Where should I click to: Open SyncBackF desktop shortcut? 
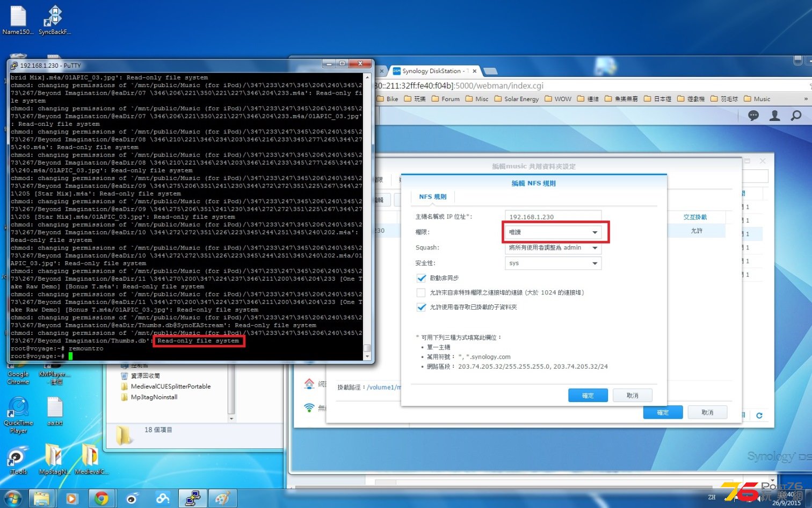(54, 20)
